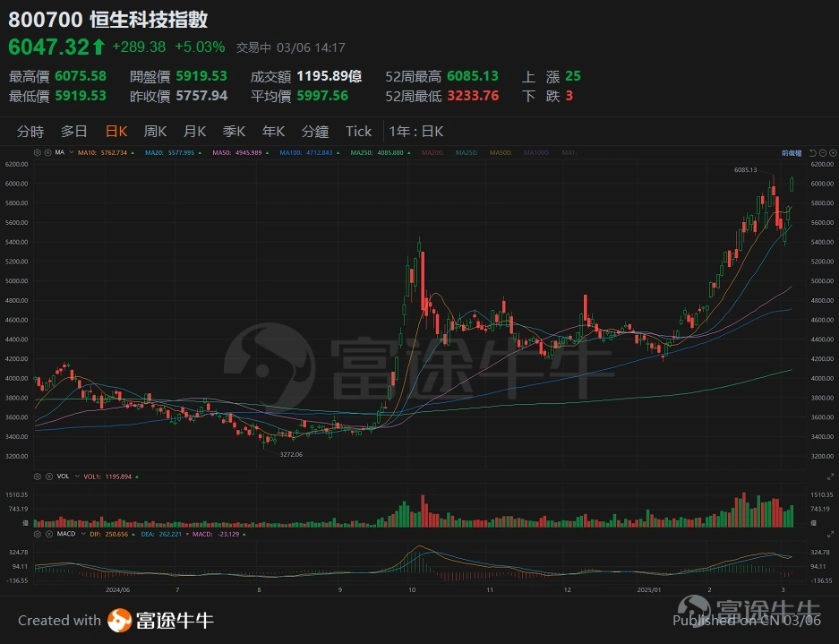
Task: Click the 3272.06 low price label on chart
Action: [x=291, y=454]
